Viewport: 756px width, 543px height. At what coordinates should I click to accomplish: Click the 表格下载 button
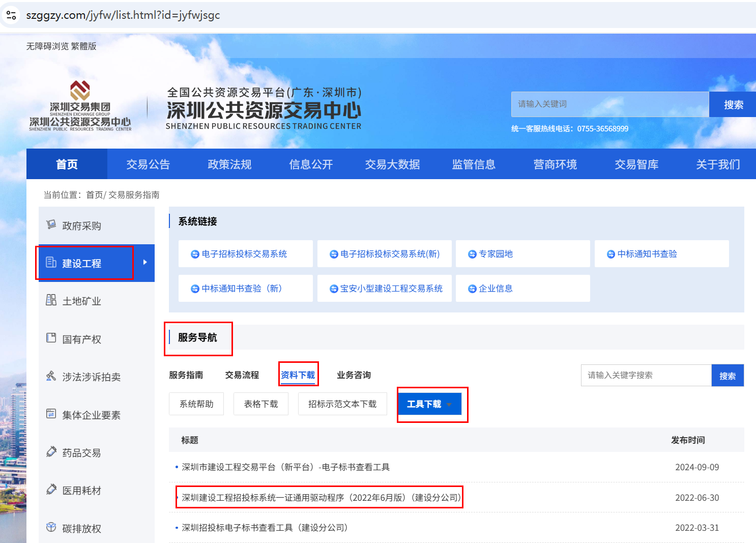(261, 404)
